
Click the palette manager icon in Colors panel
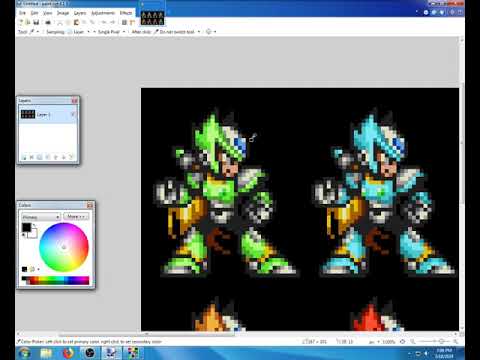pos(33,269)
